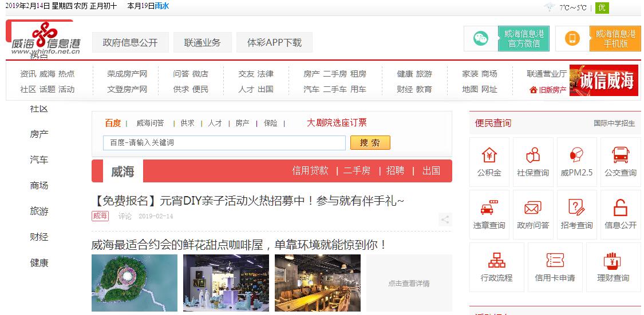This screenshot has height=315, width=644.
Task: Open the 招考查询 exam query icon
Action: (576, 208)
